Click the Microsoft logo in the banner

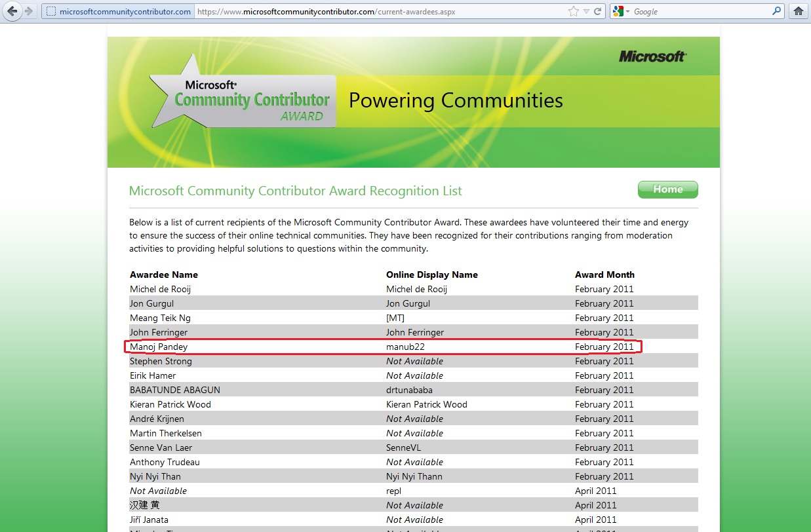652,57
